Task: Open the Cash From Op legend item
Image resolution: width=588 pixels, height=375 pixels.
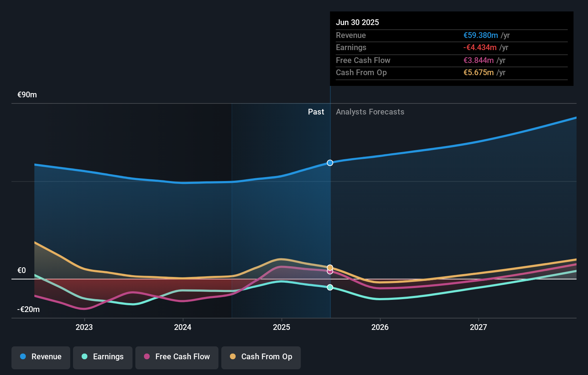Action: [261, 357]
